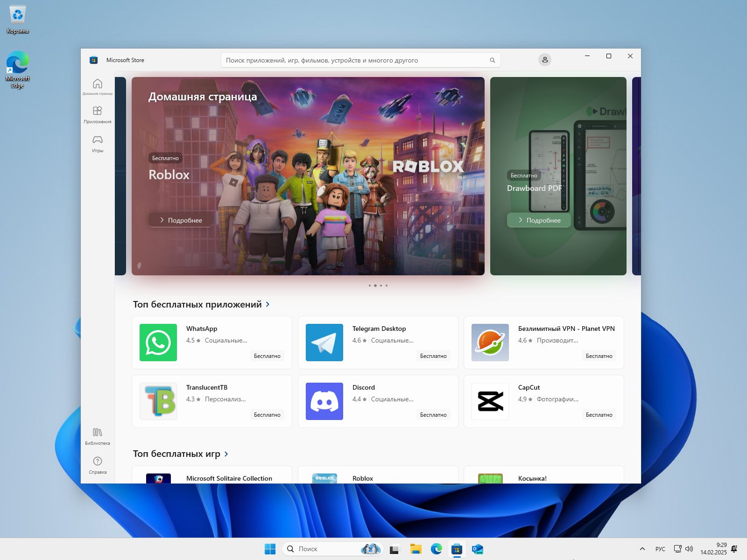Viewport: 747px width, 560px height.
Task: Show hidden tray icons with the chevron
Action: pyautogui.click(x=642, y=549)
